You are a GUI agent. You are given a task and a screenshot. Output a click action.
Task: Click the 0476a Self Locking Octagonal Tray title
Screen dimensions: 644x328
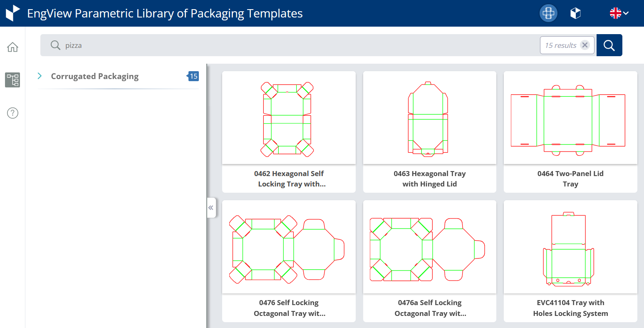pos(429,308)
